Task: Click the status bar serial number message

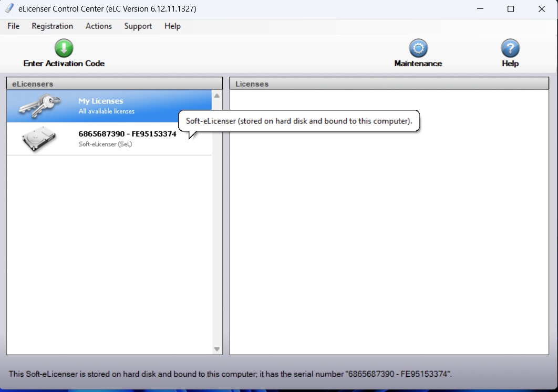Action: coord(230,374)
